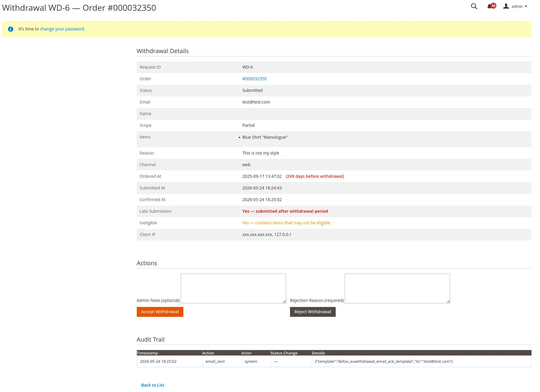The image size is (540, 392).
Task: Click the ineligible items warning text
Action: click(286, 223)
